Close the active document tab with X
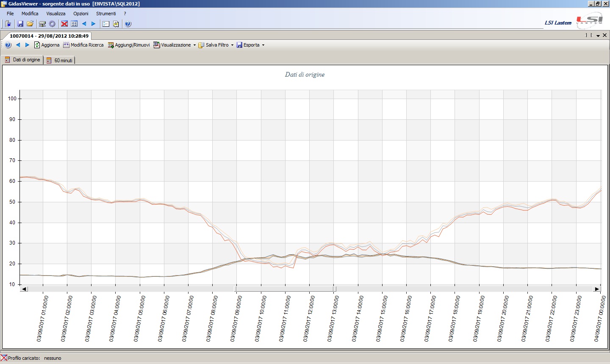Screen dimensions: 610x364 pos(604,36)
